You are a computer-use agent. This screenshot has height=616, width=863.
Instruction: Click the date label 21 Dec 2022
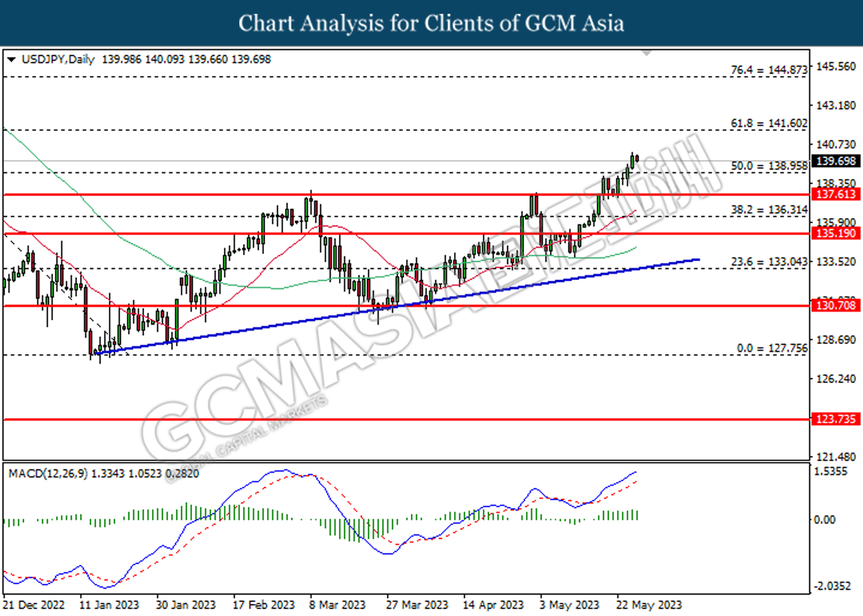(33, 605)
